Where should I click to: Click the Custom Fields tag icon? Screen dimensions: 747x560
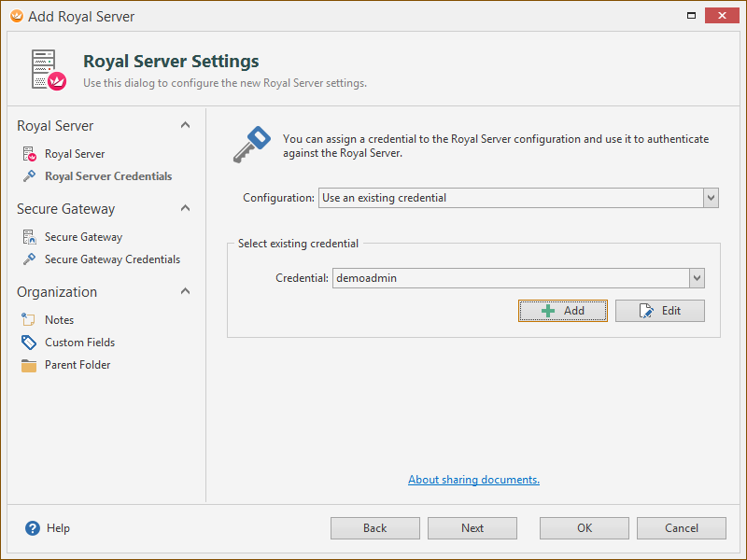pyautogui.click(x=29, y=342)
